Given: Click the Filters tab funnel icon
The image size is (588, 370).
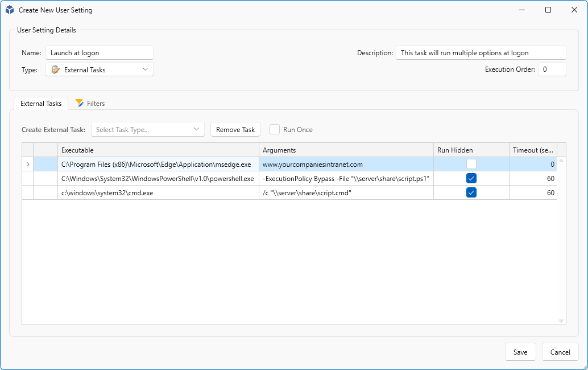Looking at the screenshot, I should pos(80,103).
